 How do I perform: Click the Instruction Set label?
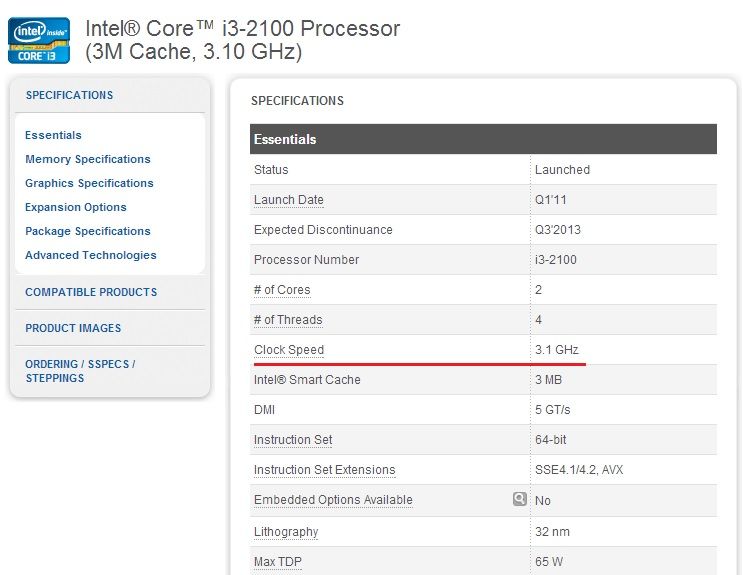pos(293,440)
